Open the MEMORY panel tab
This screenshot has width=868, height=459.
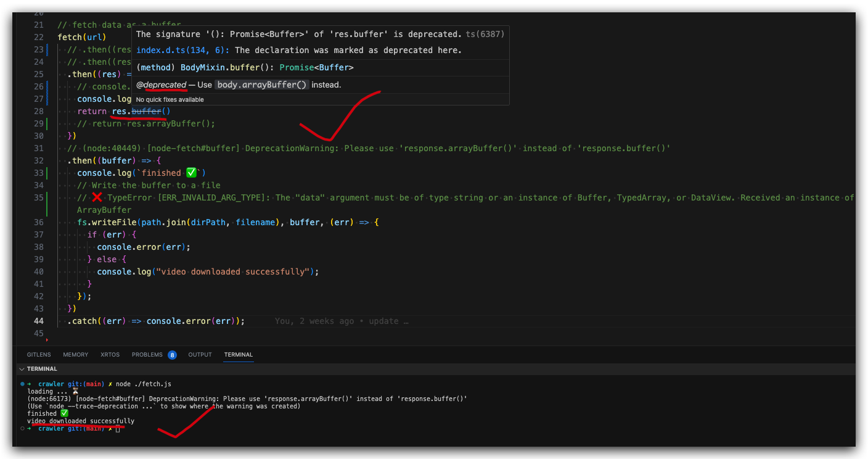[75, 355]
